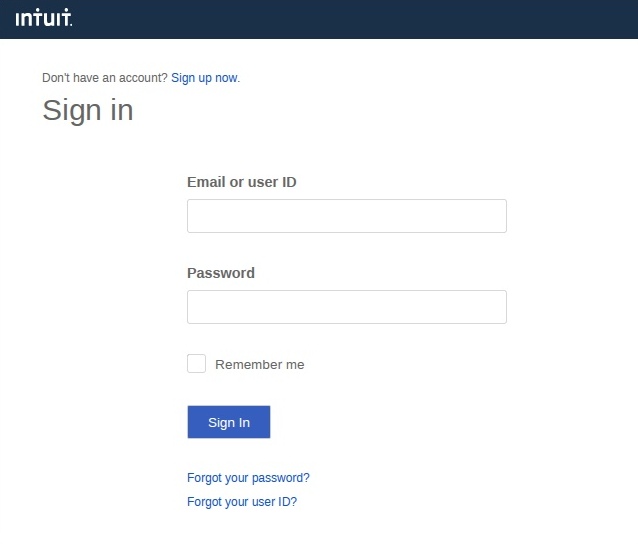Submit the login form
This screenshot has height=544, width=638.
pos(229,422)
